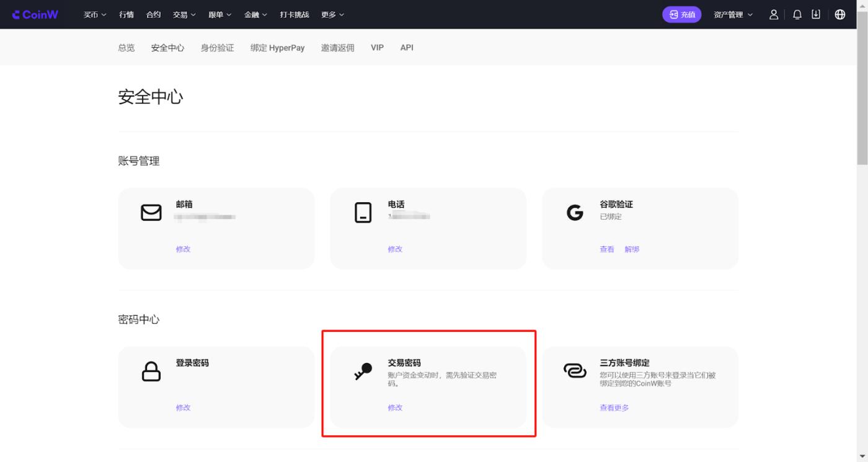This screenshot has width=868, height=462.
Task: Click the envelope icon on 邮箱 card
Action: point(151,213)
